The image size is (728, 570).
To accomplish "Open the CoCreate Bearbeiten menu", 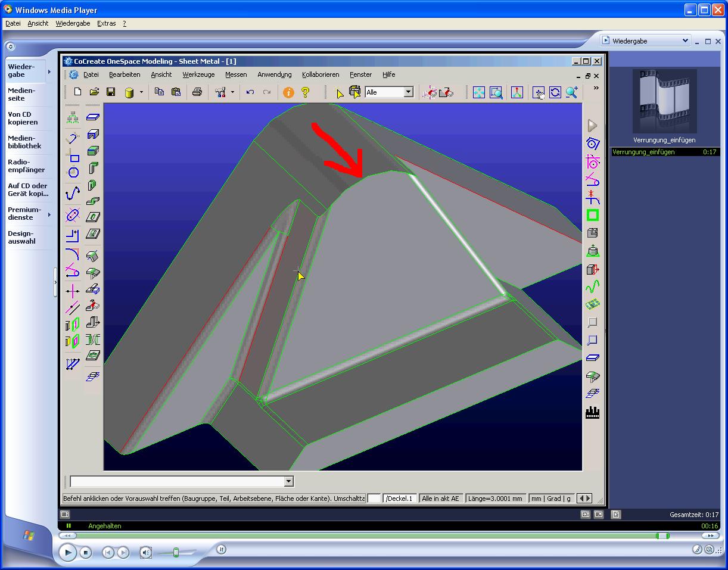I will coord(125,74).
